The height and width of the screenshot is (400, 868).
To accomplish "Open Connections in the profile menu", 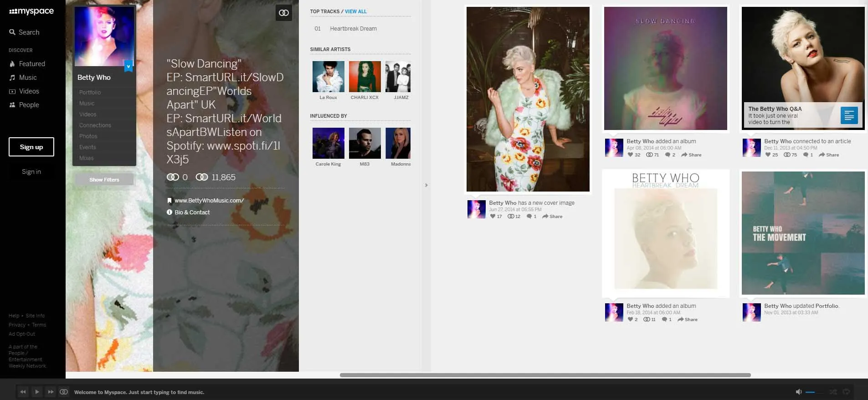I will coord(95,125).
